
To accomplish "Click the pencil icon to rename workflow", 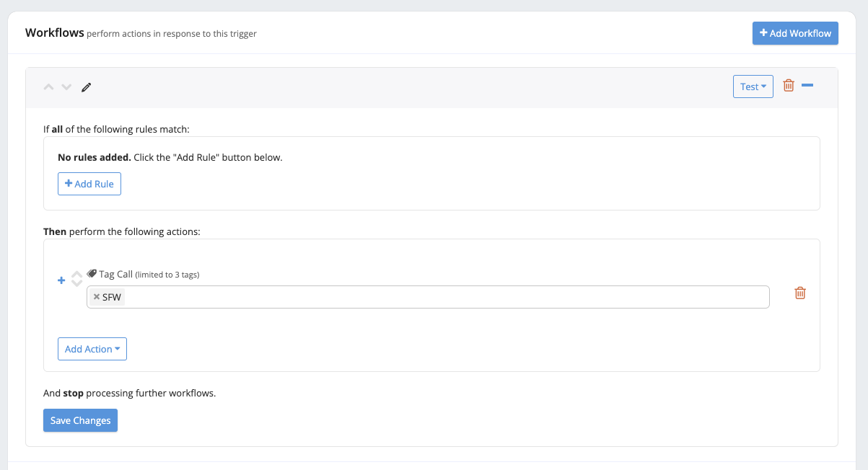I will click(87, 87).
